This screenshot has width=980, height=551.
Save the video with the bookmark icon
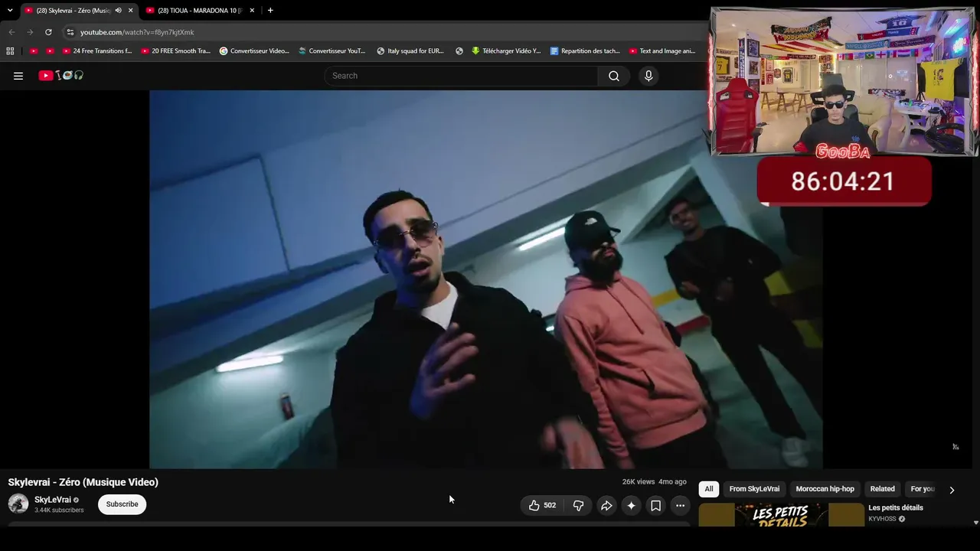point(655,505)
